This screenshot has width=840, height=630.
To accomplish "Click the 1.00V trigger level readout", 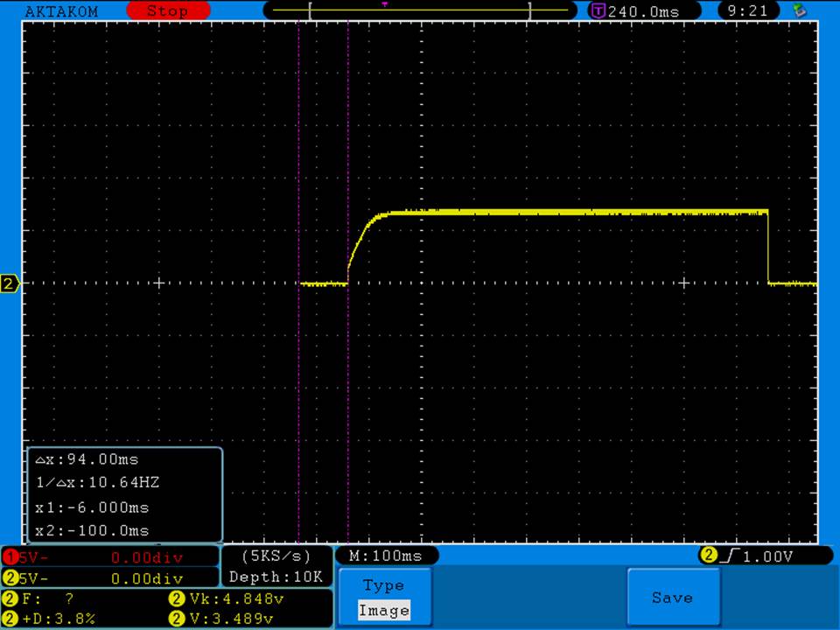I will 767,556.
